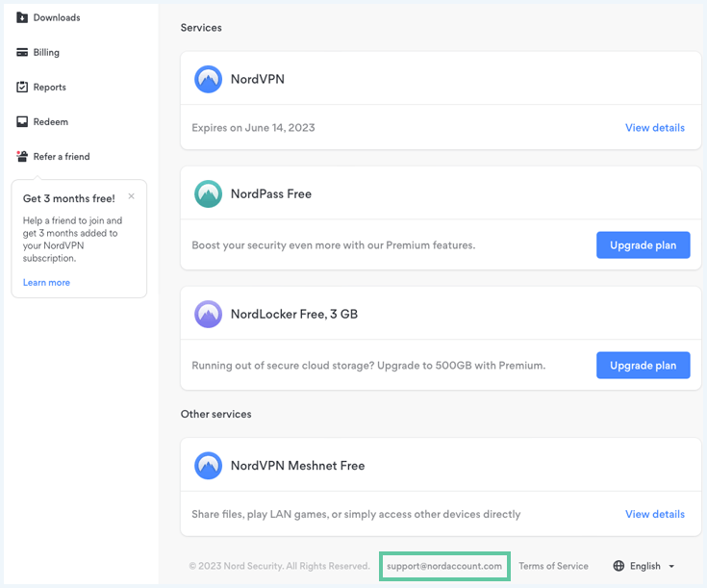Click the NordVPN Meshnet logo icon
The height and width of the screenshot is (588, 707).
pyautogui.click(x=209, y=466)
